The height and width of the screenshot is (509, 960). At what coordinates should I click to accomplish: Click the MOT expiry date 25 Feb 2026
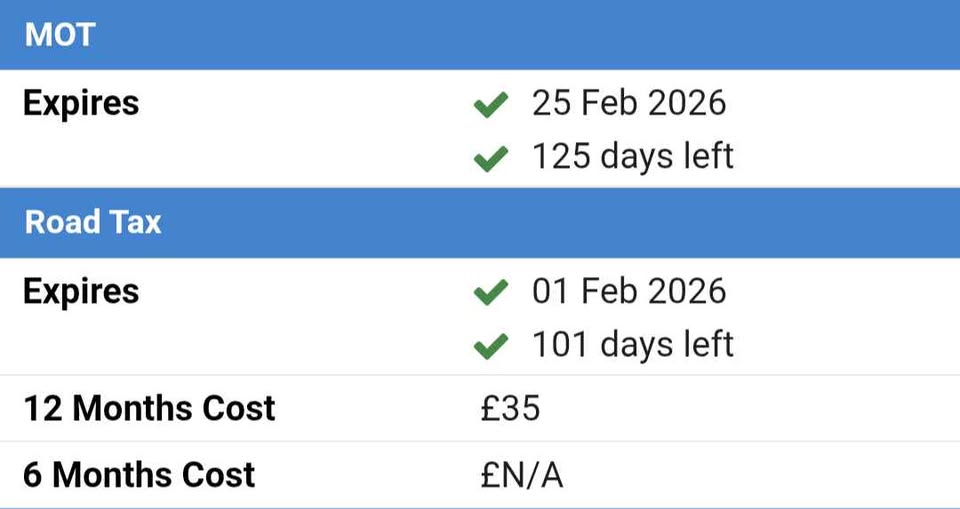[x=628, y=103]
